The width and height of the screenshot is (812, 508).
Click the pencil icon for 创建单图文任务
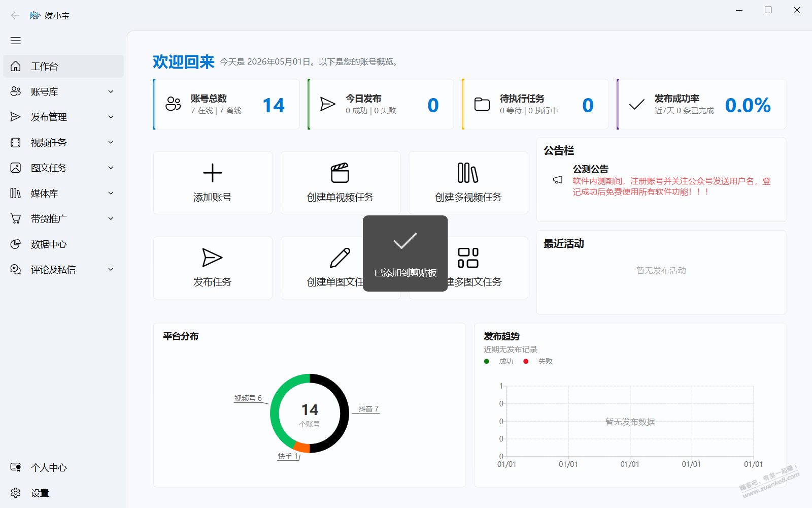pos(340,258)
